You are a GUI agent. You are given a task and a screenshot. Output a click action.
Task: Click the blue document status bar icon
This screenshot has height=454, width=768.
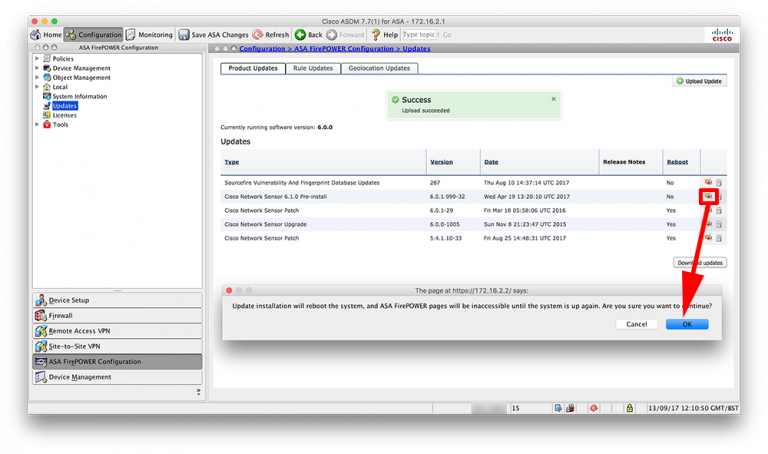click(557, 408)
